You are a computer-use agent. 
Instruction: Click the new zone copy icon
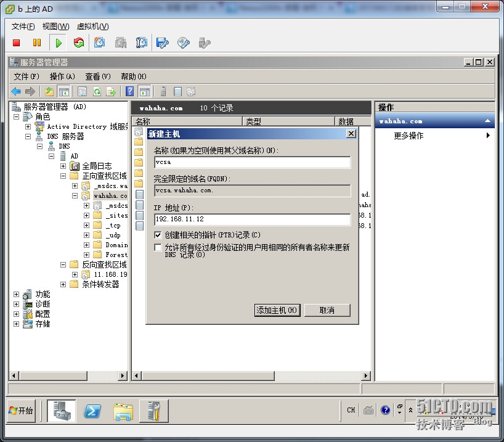click(x=191, y=92)
